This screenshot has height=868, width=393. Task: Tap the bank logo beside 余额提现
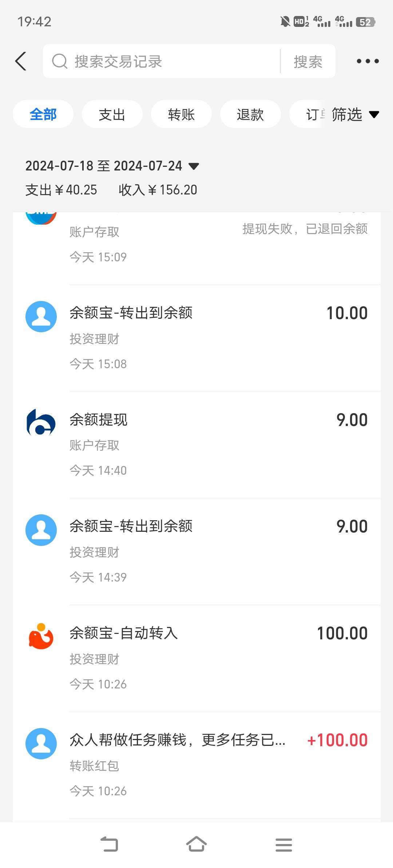(x=41, y=422)
